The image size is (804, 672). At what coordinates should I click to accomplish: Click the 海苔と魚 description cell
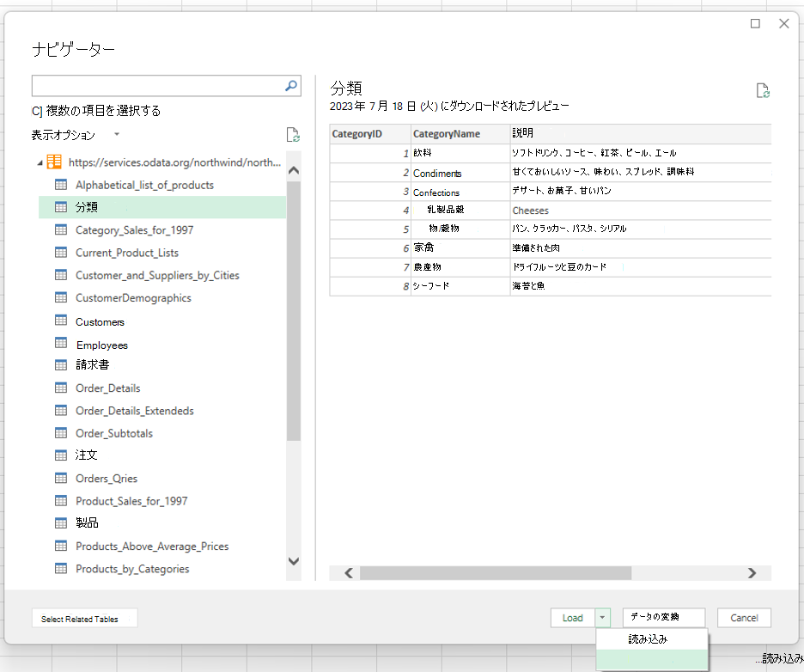641,286
